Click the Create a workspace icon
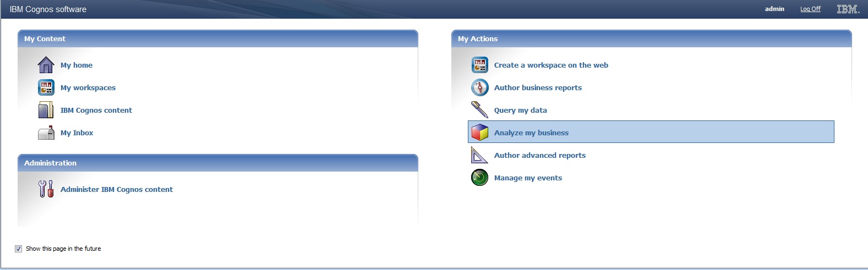The image size is (868, 270). pyautogui.click(x=479, y=65)
